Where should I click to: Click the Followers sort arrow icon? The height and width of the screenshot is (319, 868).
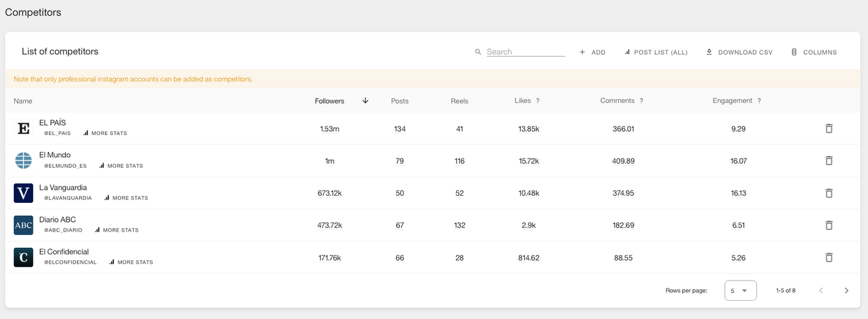(x=365, y=100)
